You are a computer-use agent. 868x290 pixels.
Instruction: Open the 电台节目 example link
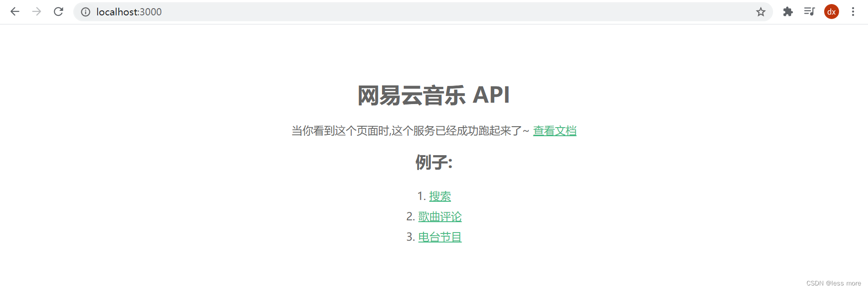coord(440,237)
